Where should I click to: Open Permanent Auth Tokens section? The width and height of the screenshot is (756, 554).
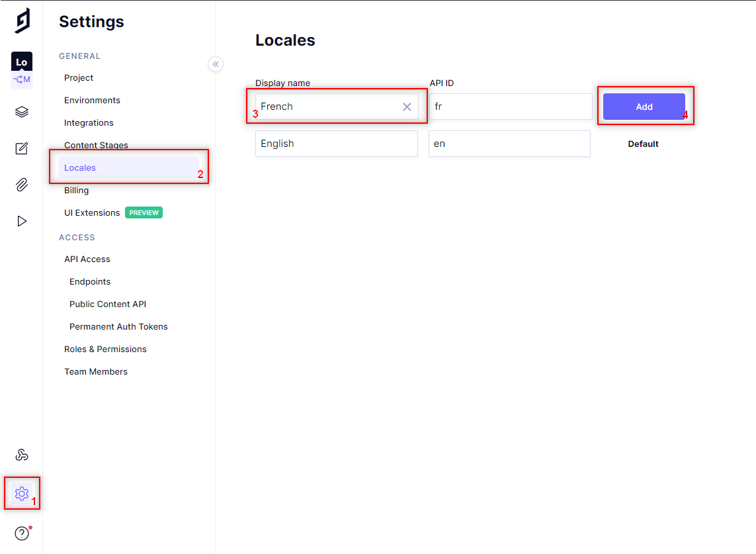[118, 327]
